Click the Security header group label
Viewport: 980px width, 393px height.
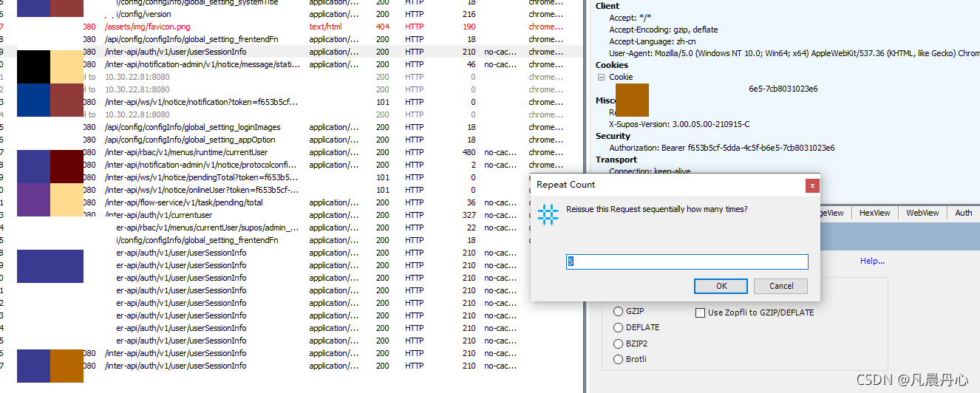point(613,136)
